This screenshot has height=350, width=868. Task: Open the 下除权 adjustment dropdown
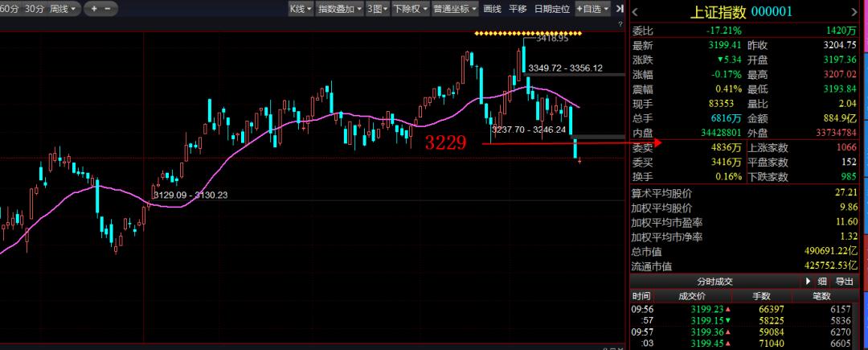click(x=410, y=8)
